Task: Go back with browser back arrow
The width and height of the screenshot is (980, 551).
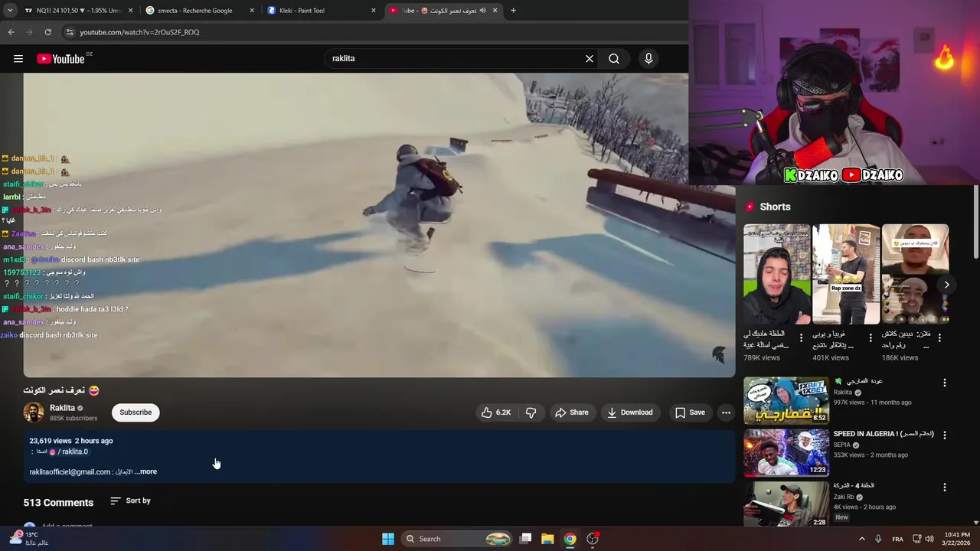Action: [x=11, y=32]
